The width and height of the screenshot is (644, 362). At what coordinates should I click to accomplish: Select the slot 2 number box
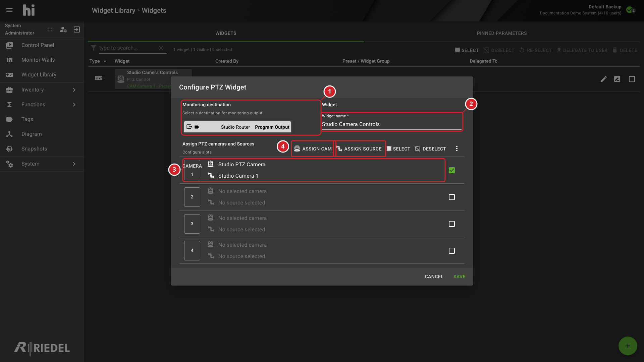point(192,197)
